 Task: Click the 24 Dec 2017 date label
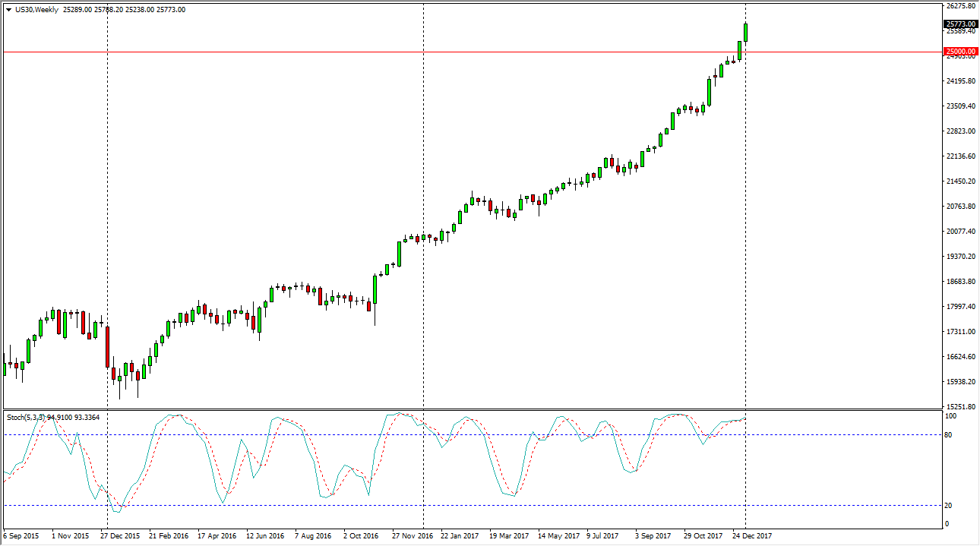click(x=752, y=535)
